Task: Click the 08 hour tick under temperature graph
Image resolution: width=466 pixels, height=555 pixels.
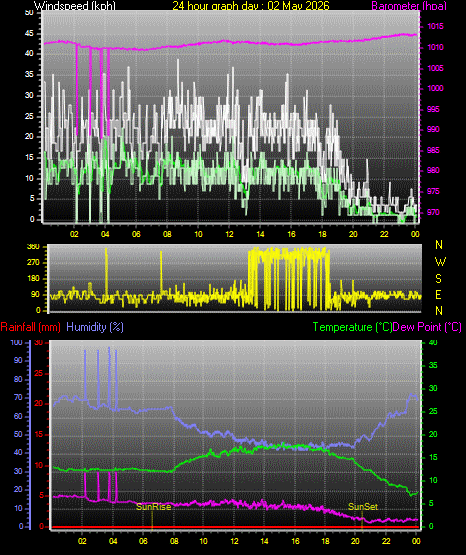Action: [x=174, y=541]
